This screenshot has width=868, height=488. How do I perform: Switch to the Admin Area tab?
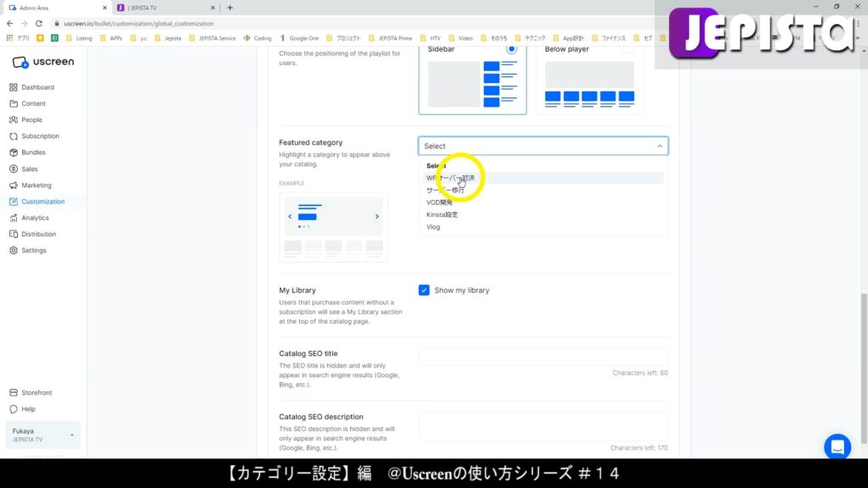(57, 8)
